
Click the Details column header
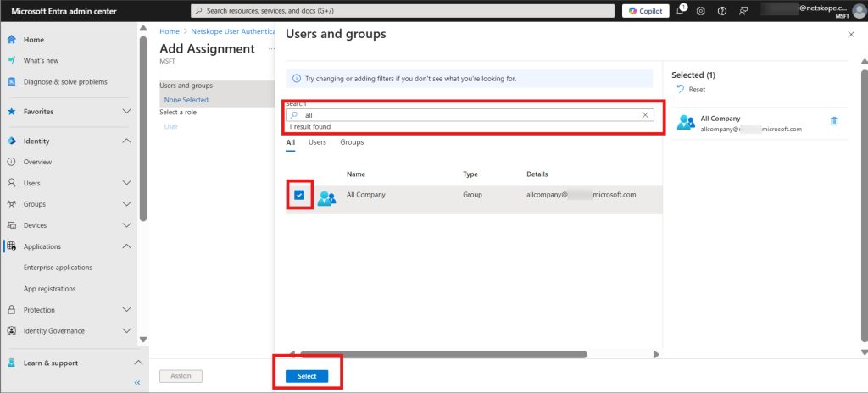537,174
